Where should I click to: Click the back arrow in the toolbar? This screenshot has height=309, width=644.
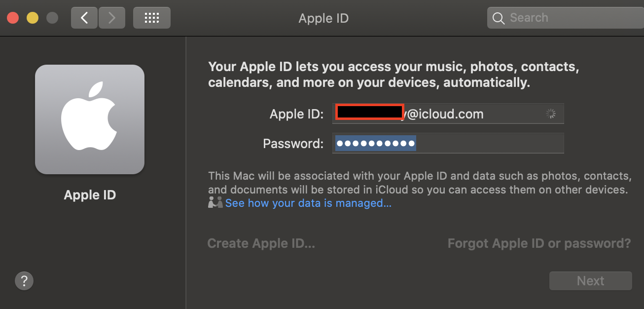84,18
